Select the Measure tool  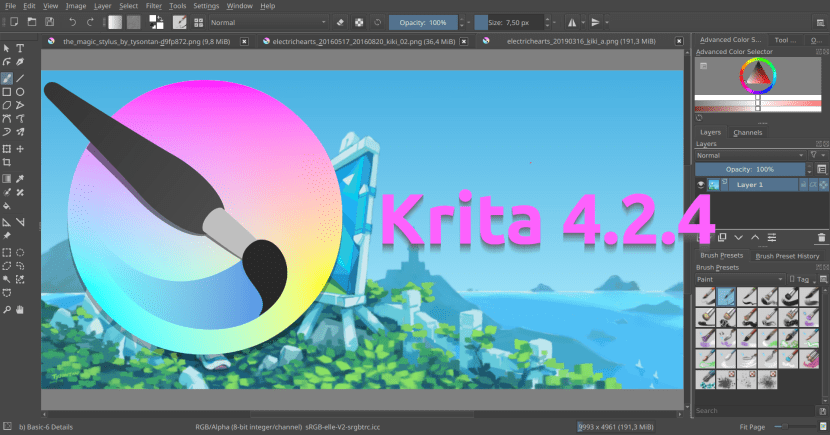20,222
